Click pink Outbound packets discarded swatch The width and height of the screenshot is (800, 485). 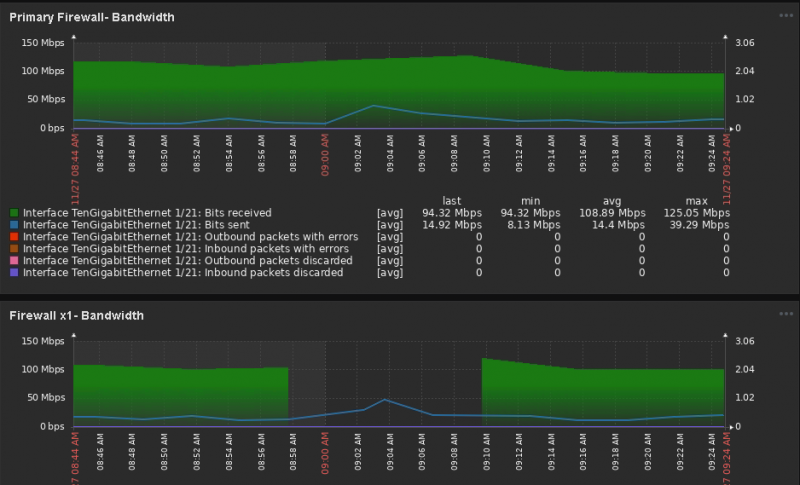point(14,261)
